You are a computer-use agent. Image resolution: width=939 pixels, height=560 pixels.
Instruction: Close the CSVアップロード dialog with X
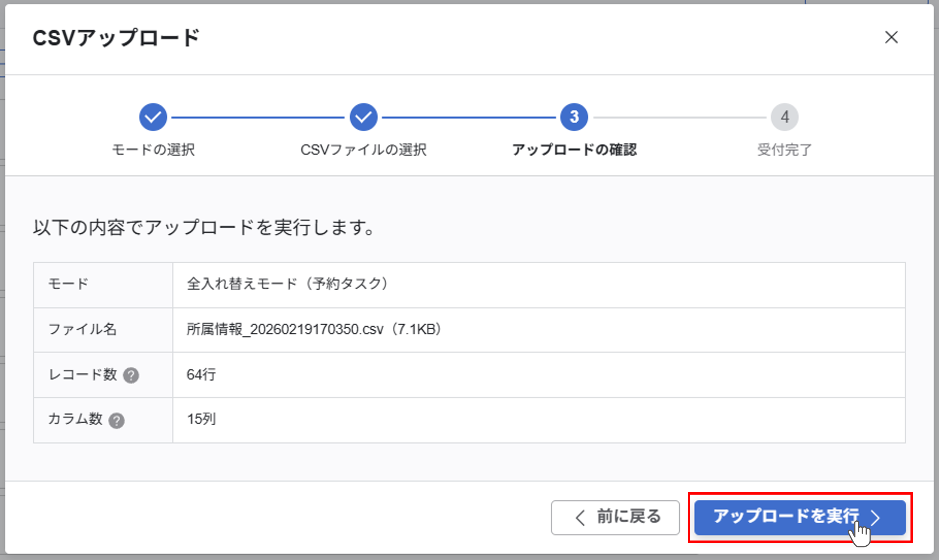point(891,37)
